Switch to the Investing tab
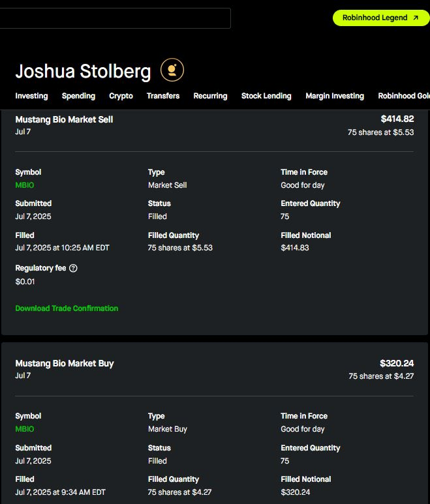Image resolution: width=430 pixels, height=504 pixels. tap(31, 96)
